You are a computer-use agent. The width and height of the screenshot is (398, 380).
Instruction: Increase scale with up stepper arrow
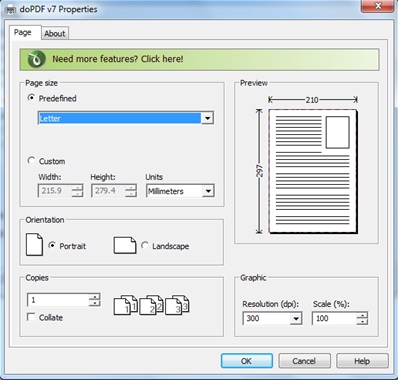pyautogui.click(x=362, y=315)
